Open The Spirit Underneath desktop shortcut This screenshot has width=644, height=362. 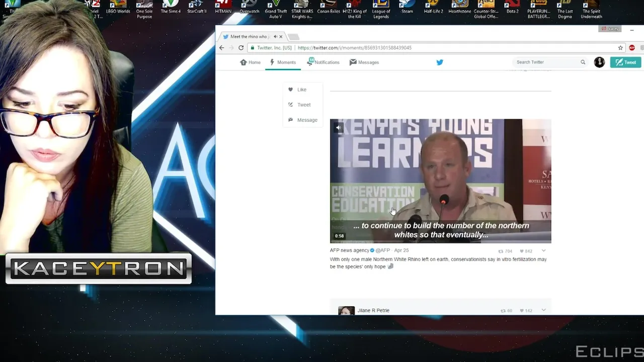point(591,9)
